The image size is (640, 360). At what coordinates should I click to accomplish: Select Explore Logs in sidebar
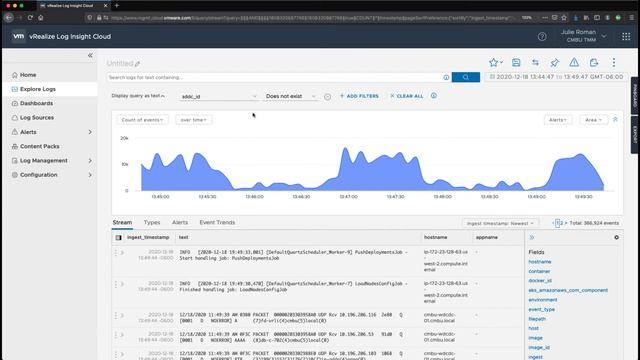pos(50,89)
